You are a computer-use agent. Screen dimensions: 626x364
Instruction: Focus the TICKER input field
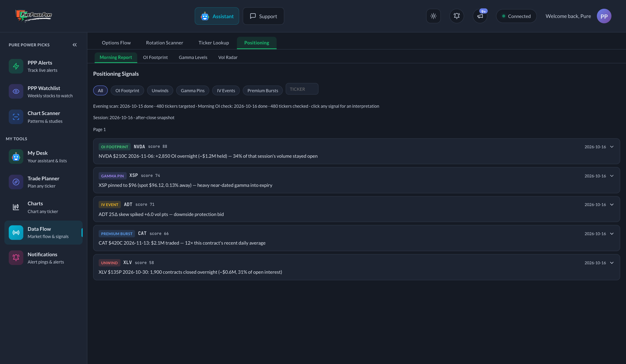(x=302, y=89)
